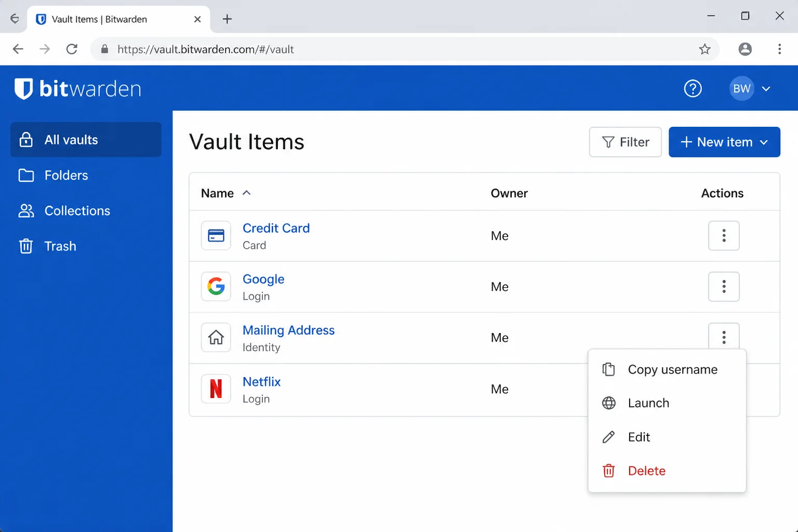Open Collections in the sidebar

click(x=86, y=210)
